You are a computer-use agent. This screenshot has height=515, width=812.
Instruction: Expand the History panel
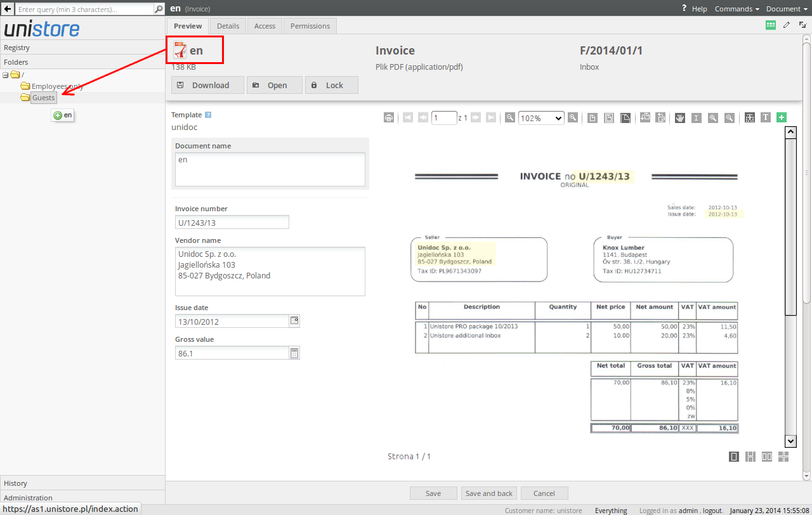82,483
